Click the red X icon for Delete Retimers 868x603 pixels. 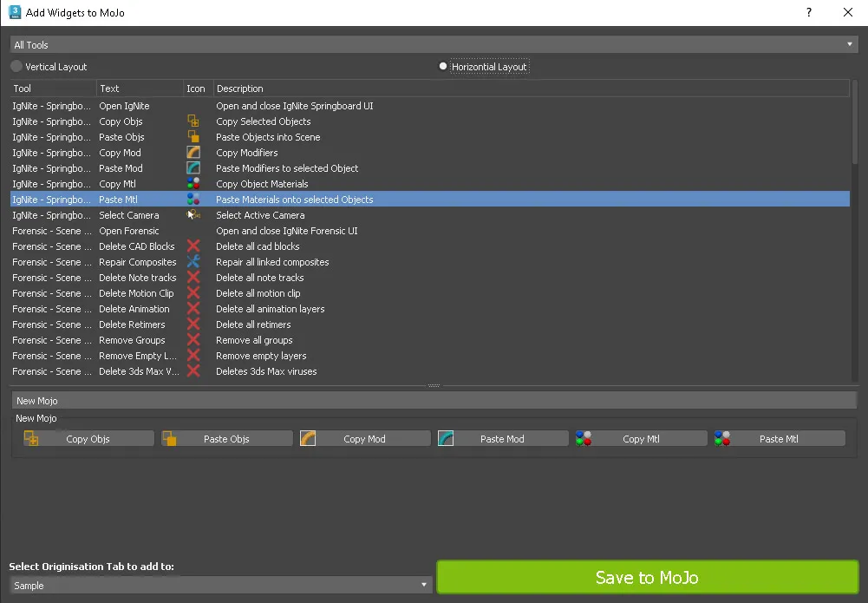(x=193, y=324)
